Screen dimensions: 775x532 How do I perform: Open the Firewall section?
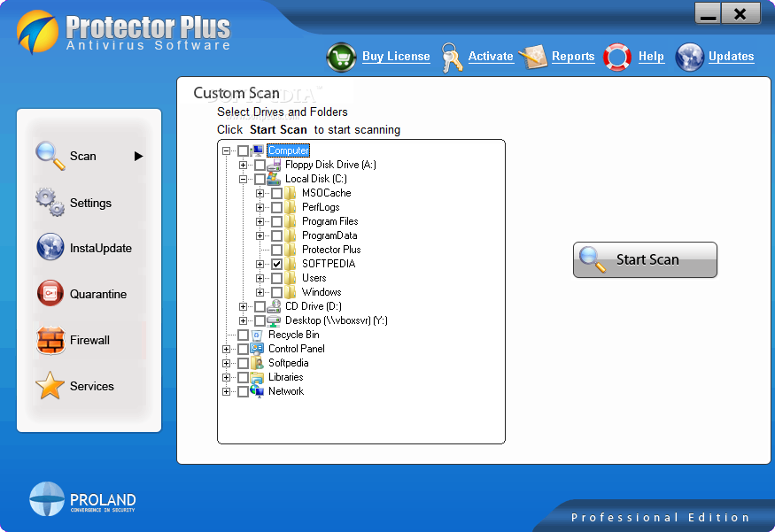click(x=89, y=340)
